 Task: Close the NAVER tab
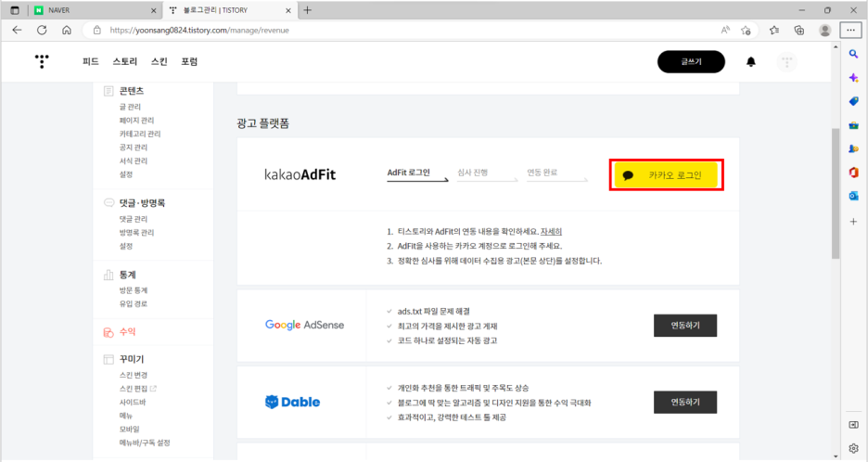(x=153, y=10)
